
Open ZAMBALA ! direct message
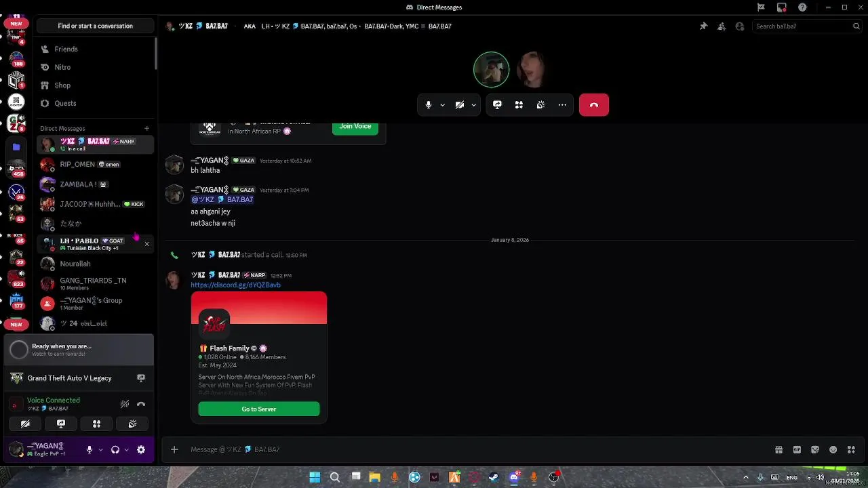tap(95, 184)
